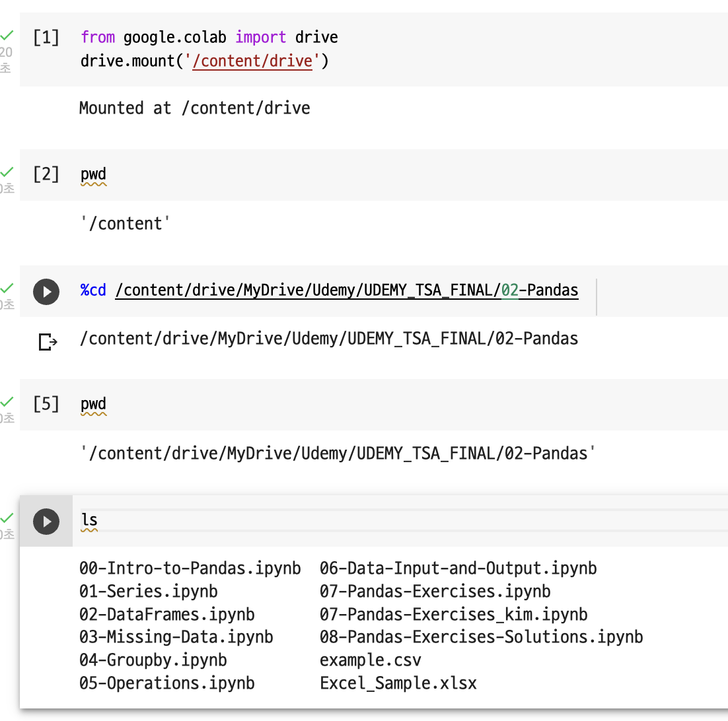This screenshot has height=721, width=728.
Task: Click 05-Operations.ipynb in ls output
Action: (166, 683)
